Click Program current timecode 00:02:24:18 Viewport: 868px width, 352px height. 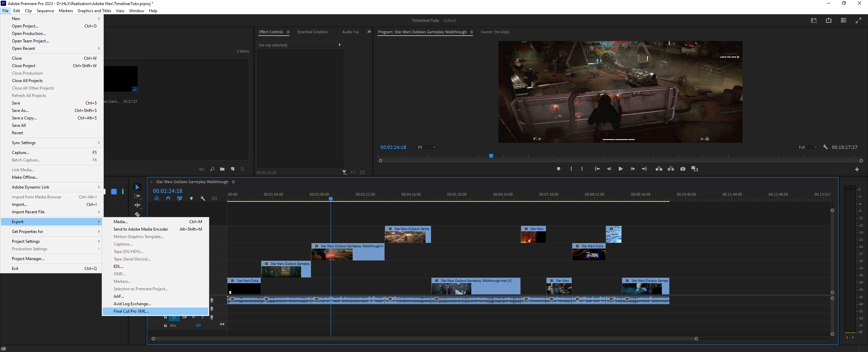pyautogui.click(x=393, y=147)
